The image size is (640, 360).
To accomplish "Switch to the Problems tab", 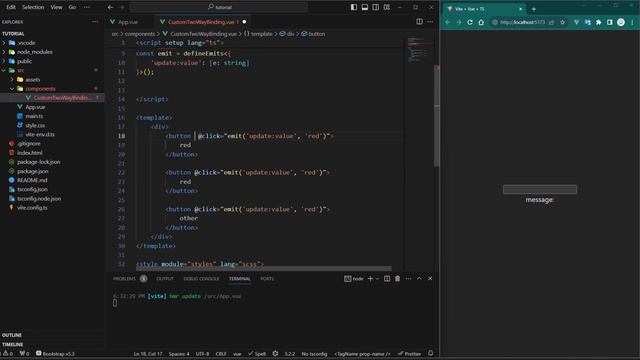I will tap(124, 278).
